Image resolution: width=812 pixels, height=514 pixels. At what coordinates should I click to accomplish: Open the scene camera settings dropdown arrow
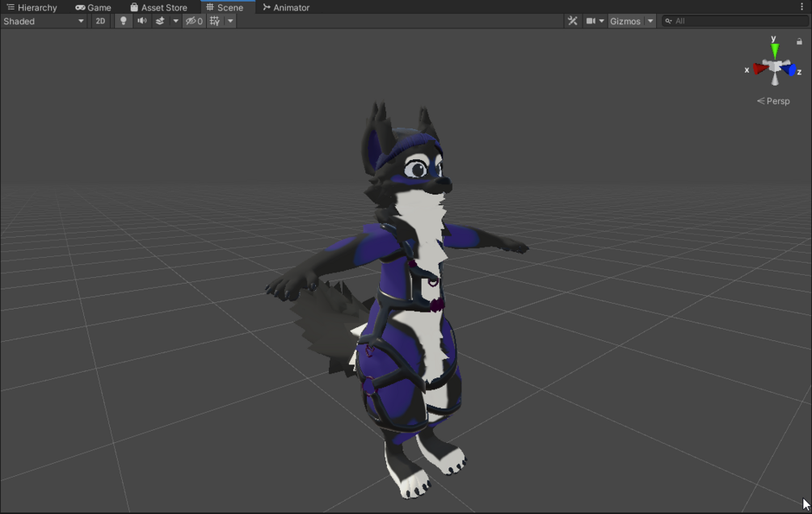(602, 21)
